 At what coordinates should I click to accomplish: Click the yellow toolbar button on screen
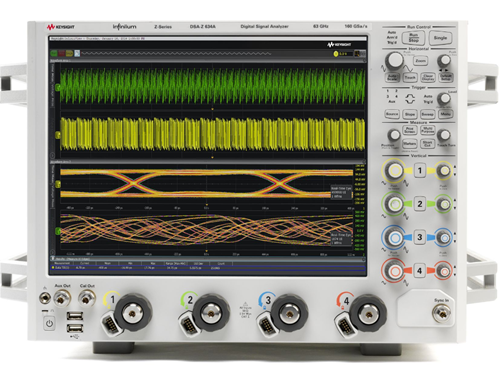point(69,53)
